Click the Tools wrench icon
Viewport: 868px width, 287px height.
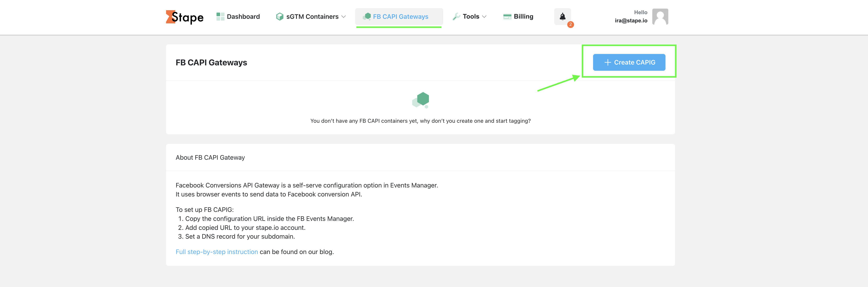pyautogui.click(x=456, y=16)
